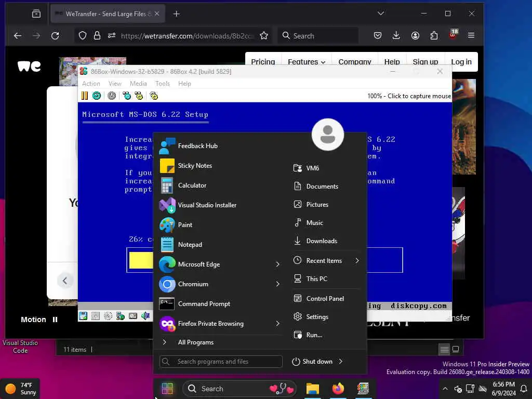Open the Action menu in 86Box
This screenshot has height=399, width=532.
tap(91, 84)
